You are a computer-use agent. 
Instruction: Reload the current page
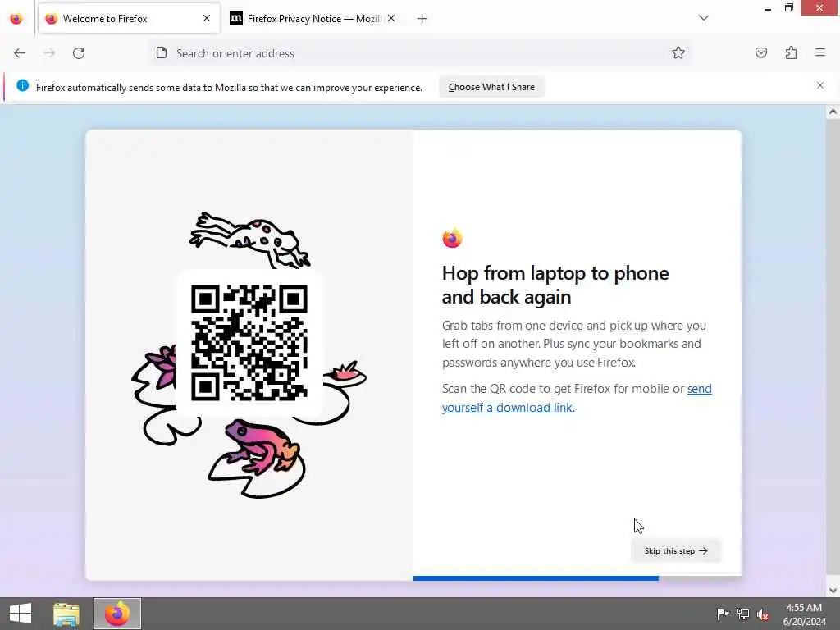click(x=79, y=53)
